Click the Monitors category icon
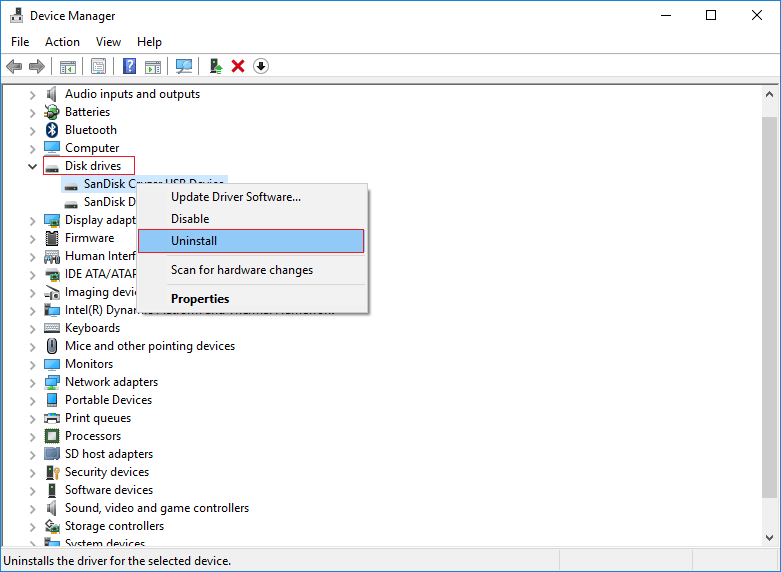Viewport: 781px width, 572px height. [52, 364]
